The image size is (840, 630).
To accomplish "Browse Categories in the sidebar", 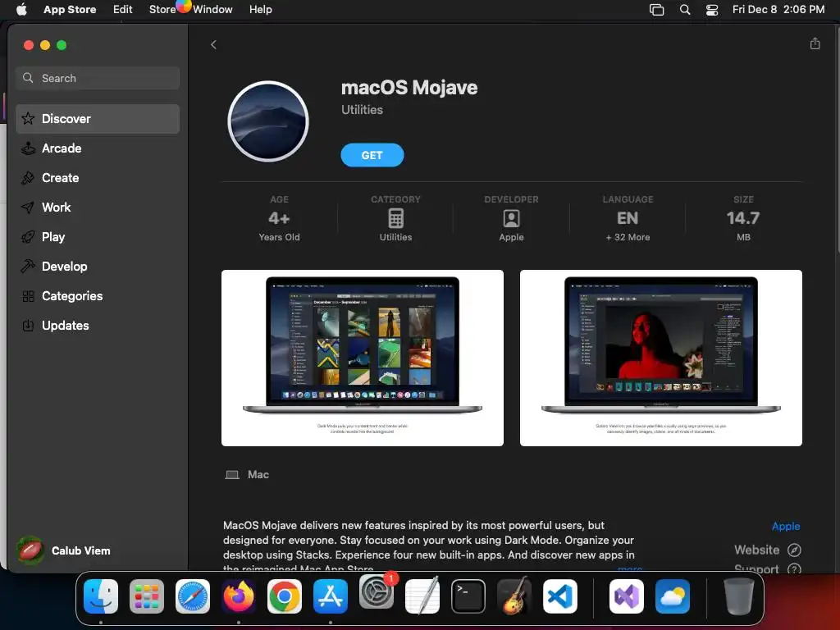I will click(x=98, y=295).
